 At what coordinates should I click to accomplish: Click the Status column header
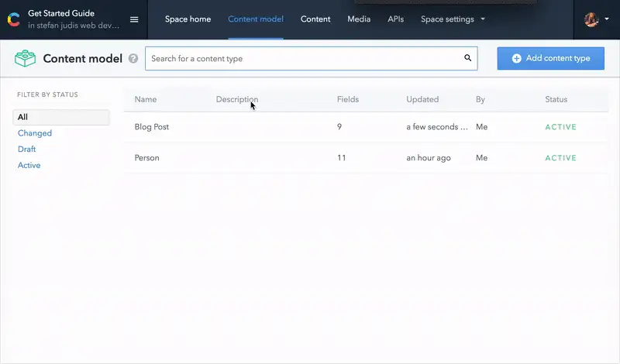tap(556, 99)
